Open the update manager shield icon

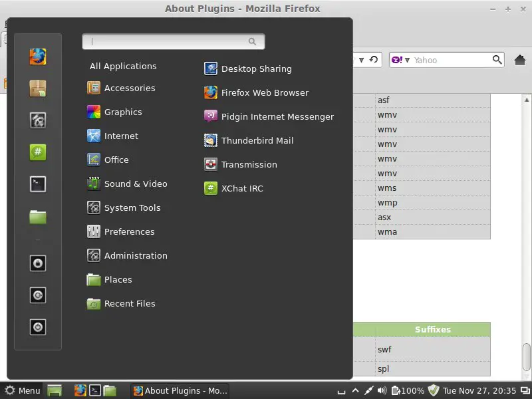pos(434,390)
